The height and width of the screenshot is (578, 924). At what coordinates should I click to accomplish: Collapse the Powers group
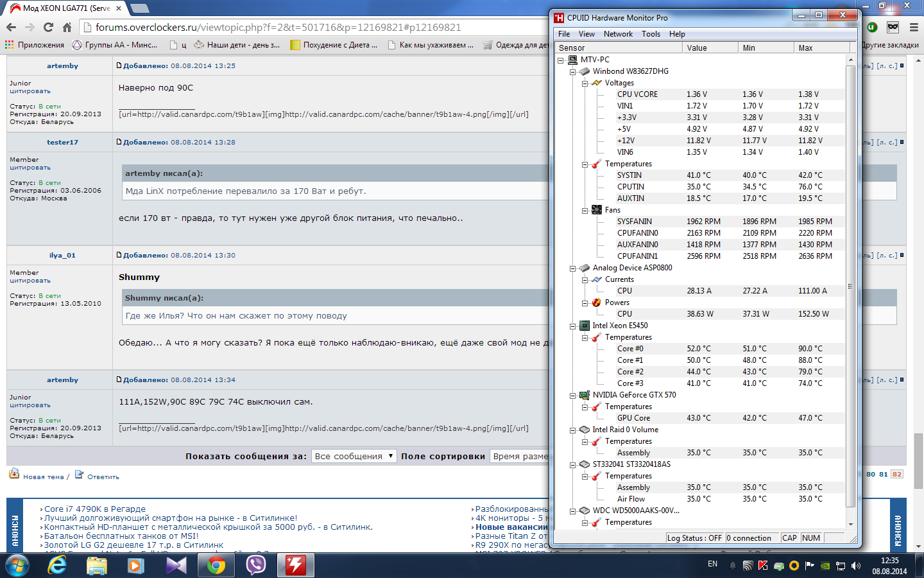[x=585, y=303]
